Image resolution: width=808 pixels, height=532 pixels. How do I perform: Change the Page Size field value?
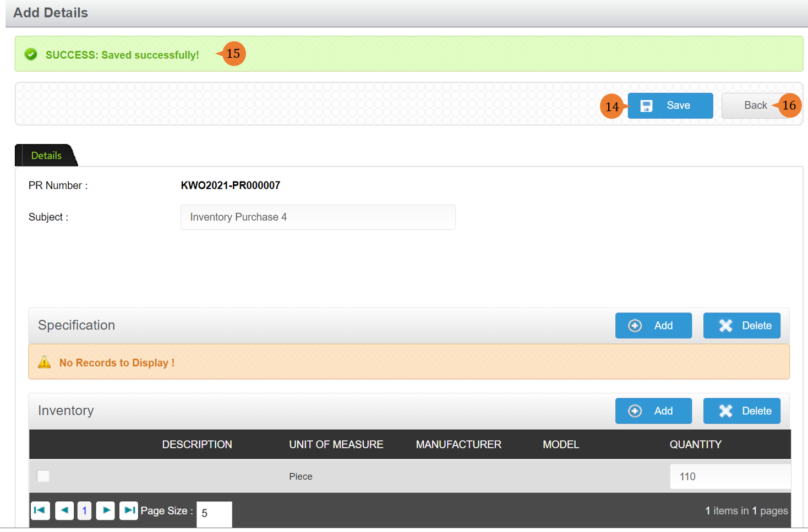tap(214, 514)
